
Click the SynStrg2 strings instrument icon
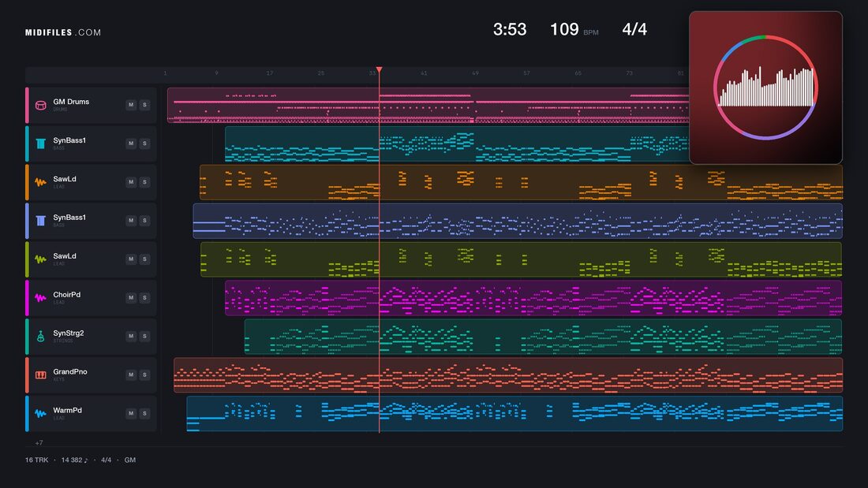click(x=40, y=337)
